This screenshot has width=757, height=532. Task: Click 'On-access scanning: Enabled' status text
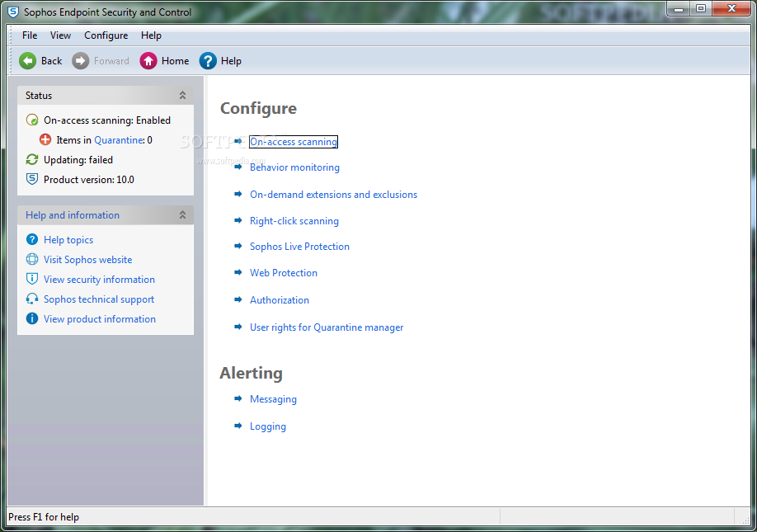pos(107,120)
